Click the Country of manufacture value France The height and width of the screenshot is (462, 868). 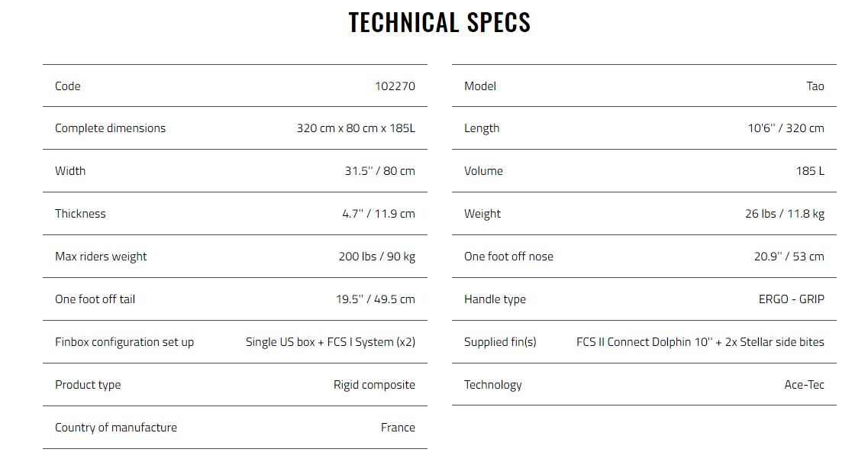398,427
